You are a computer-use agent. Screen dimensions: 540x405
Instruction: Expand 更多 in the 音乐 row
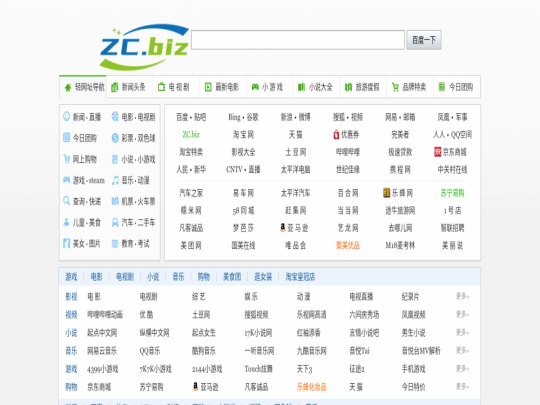[x=462, y=351]
